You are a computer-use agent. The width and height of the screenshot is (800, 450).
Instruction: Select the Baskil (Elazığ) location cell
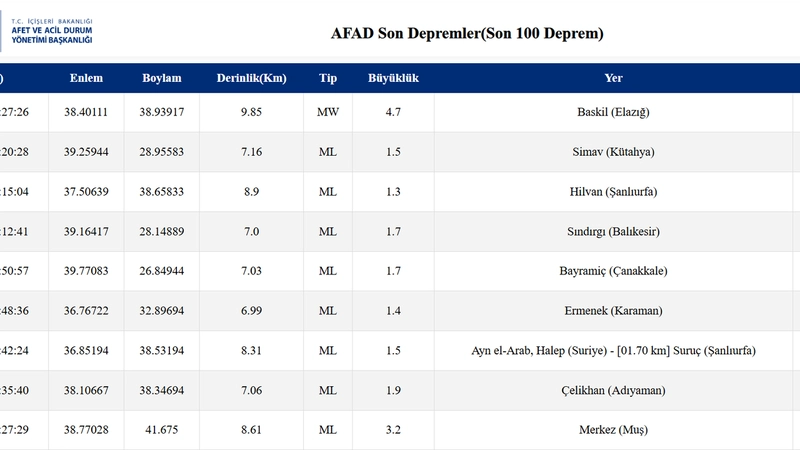coord(613,112)
